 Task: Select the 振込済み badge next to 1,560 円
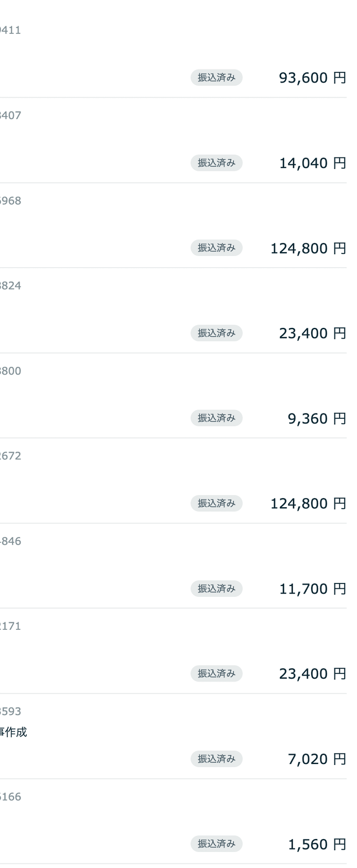tap(216, 844)
